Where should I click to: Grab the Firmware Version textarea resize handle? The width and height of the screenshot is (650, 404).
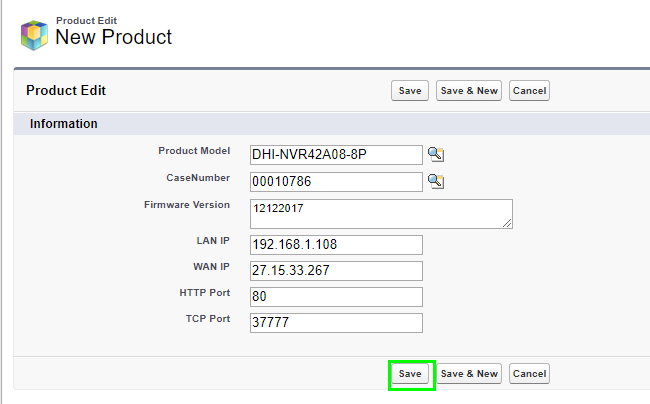pos(508,224)
